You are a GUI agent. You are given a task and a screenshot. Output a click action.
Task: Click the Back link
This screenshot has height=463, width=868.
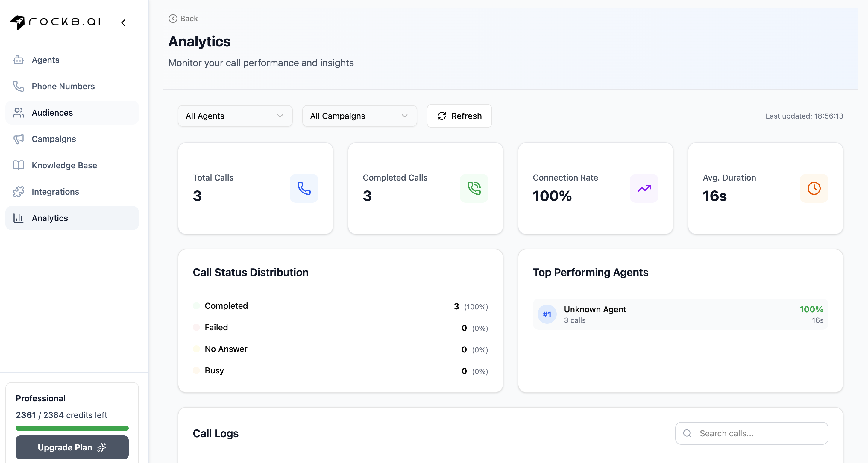[x=183, y=19]
